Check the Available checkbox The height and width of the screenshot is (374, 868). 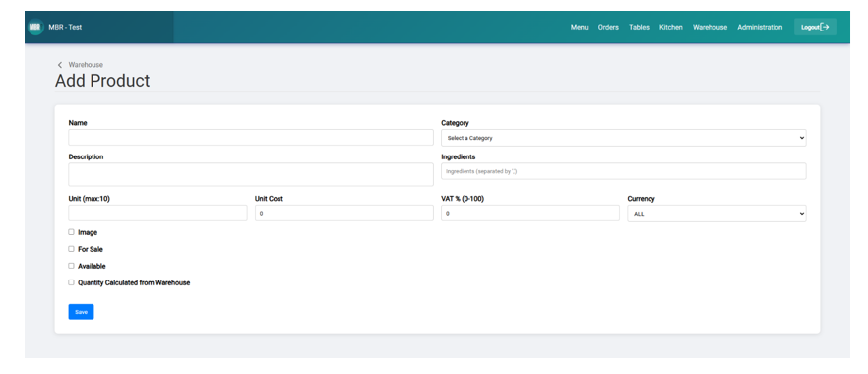point(71,266)
